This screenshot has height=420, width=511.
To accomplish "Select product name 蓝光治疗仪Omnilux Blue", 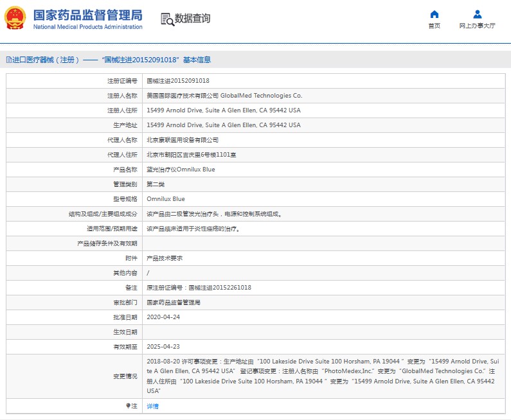I will pyautogui.click(x=181, y=170).
